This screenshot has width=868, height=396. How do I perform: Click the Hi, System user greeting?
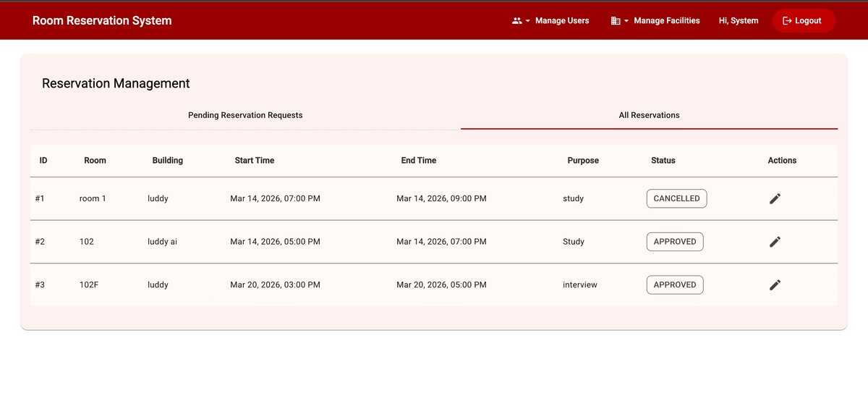click(738, 21)
